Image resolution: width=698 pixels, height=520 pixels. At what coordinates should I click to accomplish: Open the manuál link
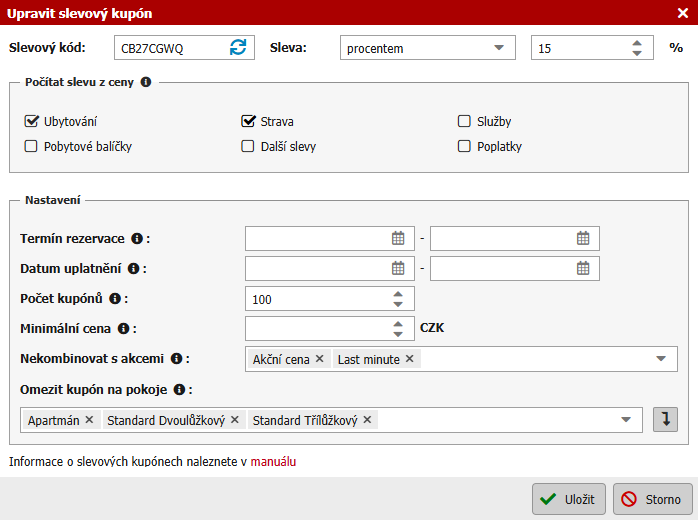coord(273,462)
